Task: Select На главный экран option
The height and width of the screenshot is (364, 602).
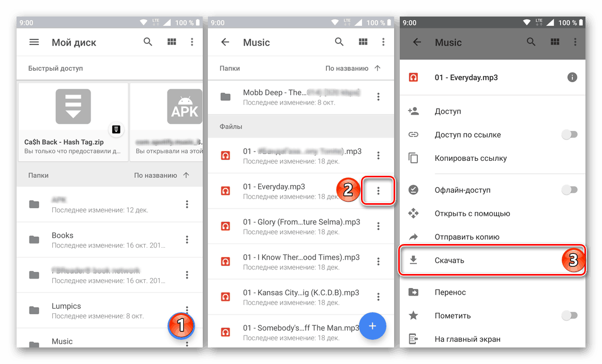Action: 492,339
